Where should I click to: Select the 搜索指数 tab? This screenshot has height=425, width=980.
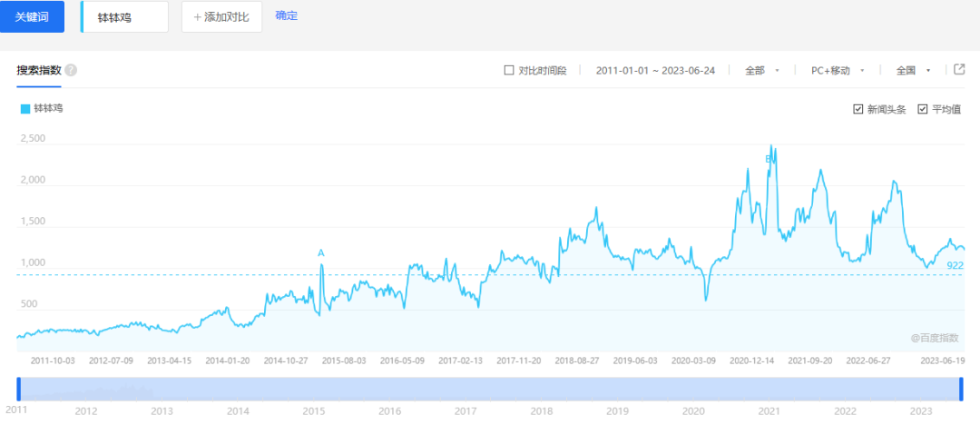coord(38,70)
